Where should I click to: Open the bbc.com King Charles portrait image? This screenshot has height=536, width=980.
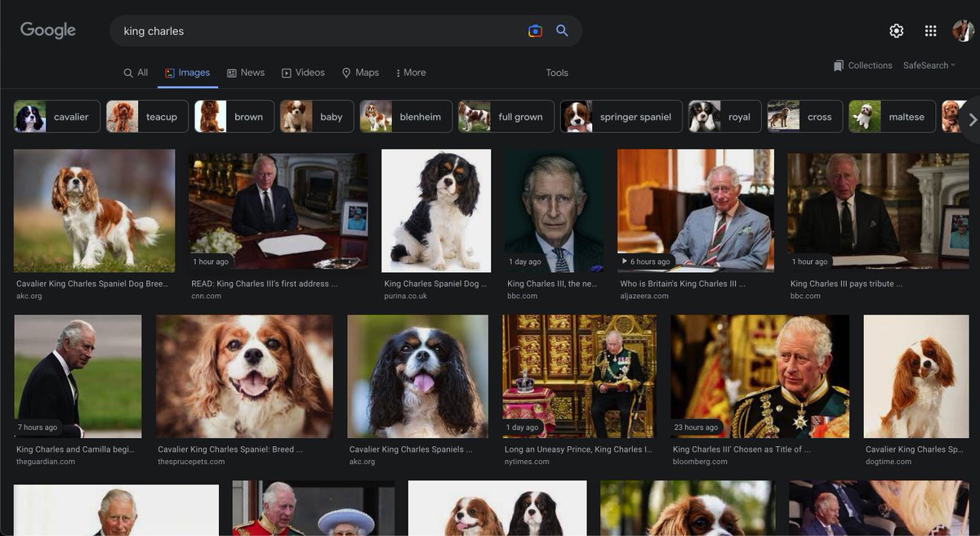coord(555,210)
